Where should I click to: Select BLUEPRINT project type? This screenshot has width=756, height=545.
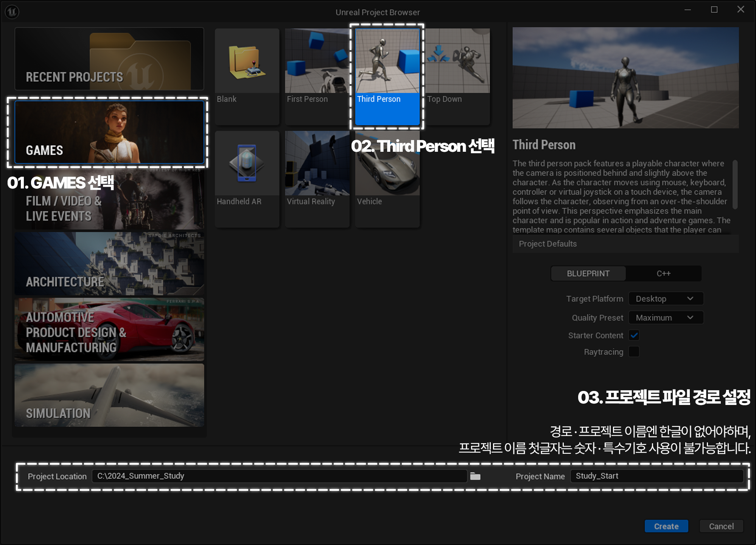coord(588,274)
